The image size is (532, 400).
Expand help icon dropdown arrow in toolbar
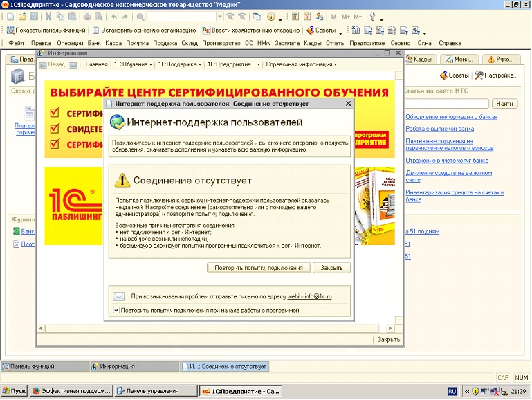coord(280,19)
